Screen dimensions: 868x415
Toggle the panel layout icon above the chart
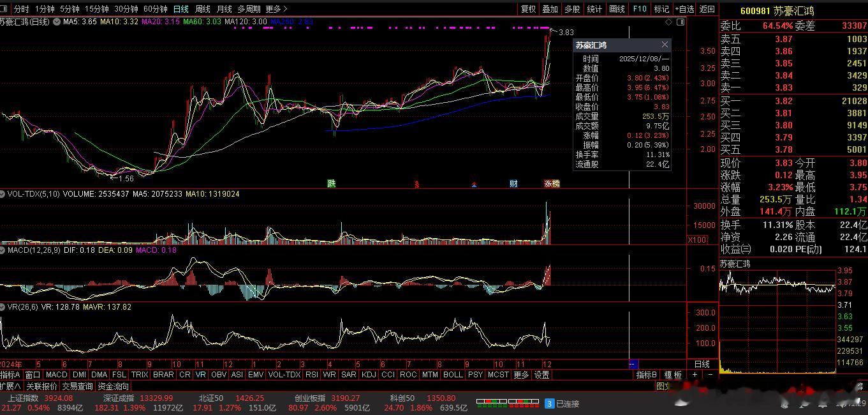click(680, 22)
